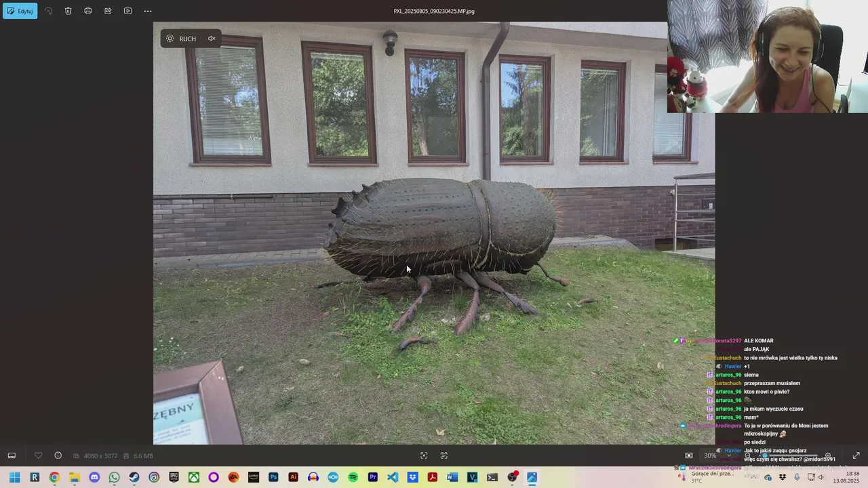Image resolution: width=868 pixels, height=488 pixels.
Task: Open Microsoft Word from the taskbar
Action: tap(452, 477)
